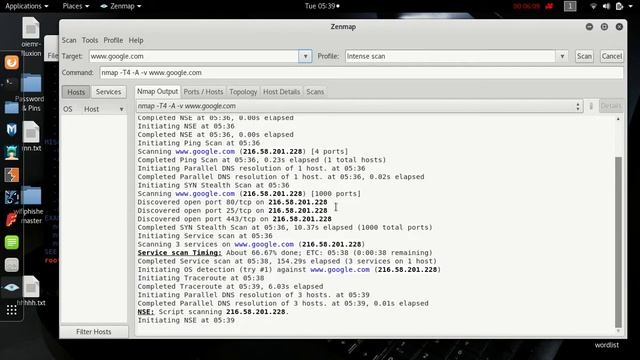This screenshot has width=640, height=360.
Task: Click into the Target input field
Action: [x=194, y=56]
